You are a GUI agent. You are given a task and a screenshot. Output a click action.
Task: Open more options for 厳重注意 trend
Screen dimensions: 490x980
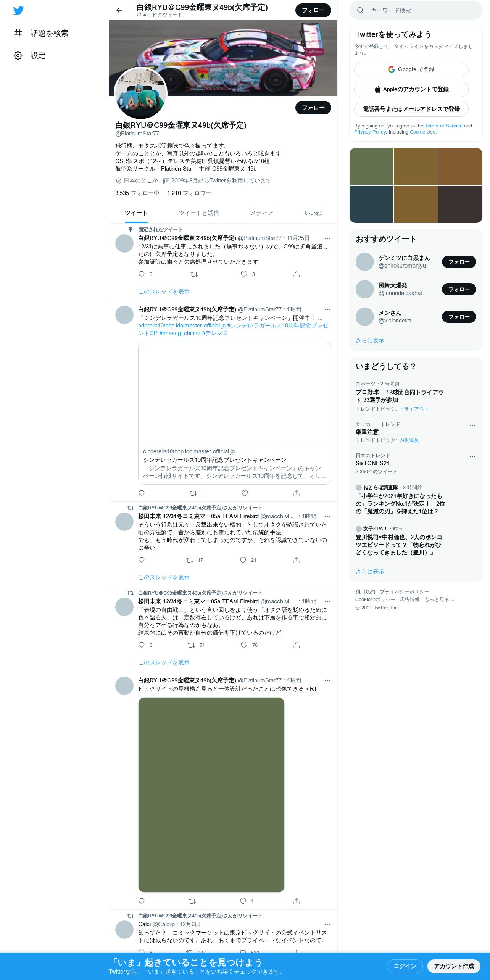472,425
